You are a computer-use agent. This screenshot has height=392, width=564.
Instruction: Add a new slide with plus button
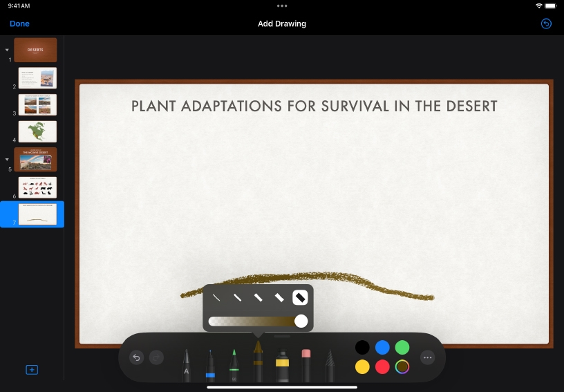[x=32, y=370]
